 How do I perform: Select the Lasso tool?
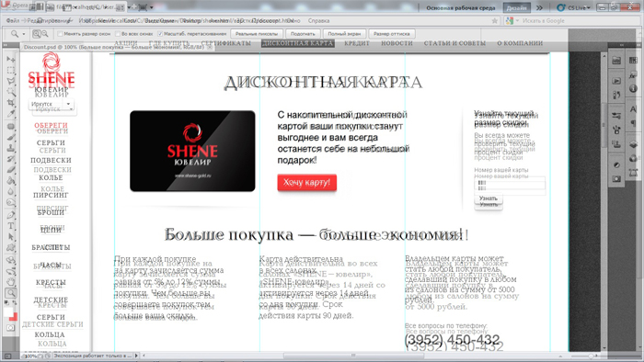coord(11,81)
